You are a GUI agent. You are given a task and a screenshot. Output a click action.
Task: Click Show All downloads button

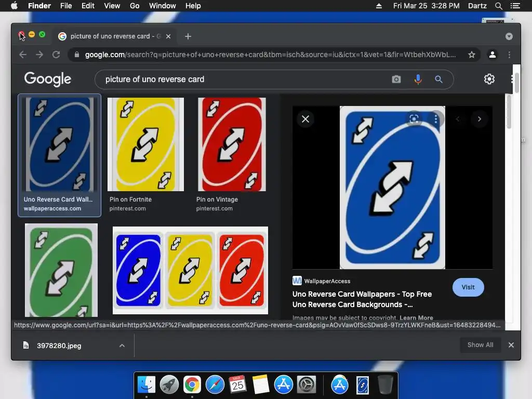coord(480,345)
